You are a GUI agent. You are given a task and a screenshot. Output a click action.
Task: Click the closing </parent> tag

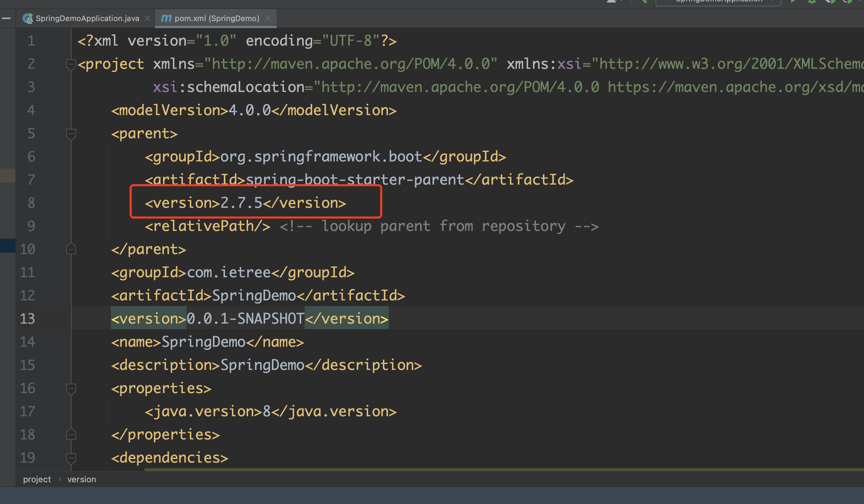coord(148,250)
